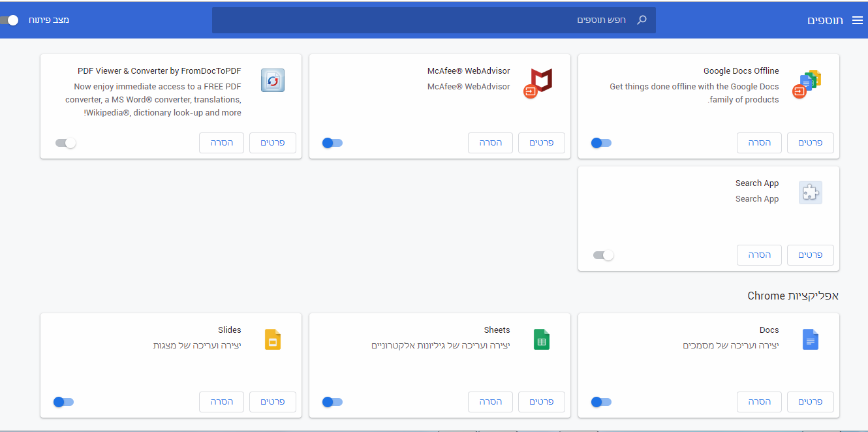868x432 pixels.
Task: Turn off the Sheets app toggle
Action: tap(332, 402)
